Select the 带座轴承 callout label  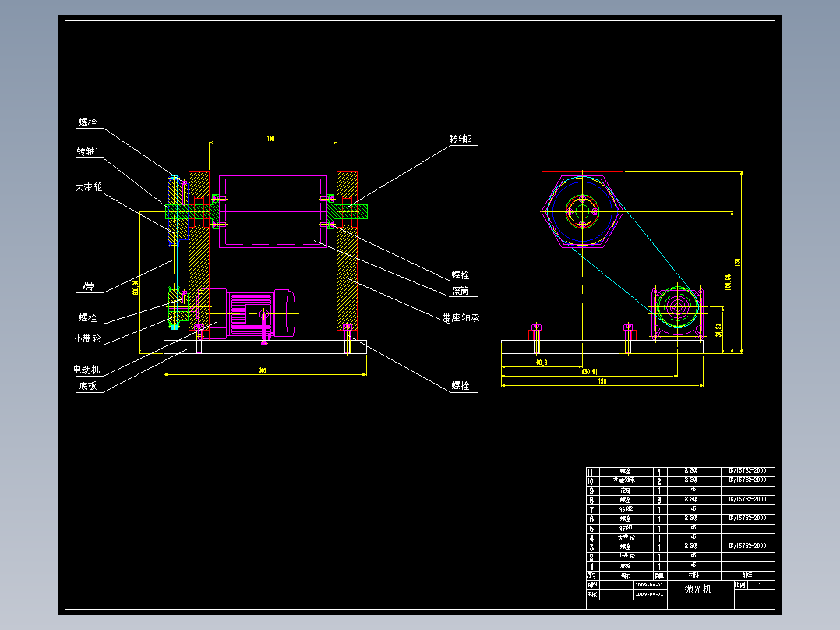click(x=461, y=318)
